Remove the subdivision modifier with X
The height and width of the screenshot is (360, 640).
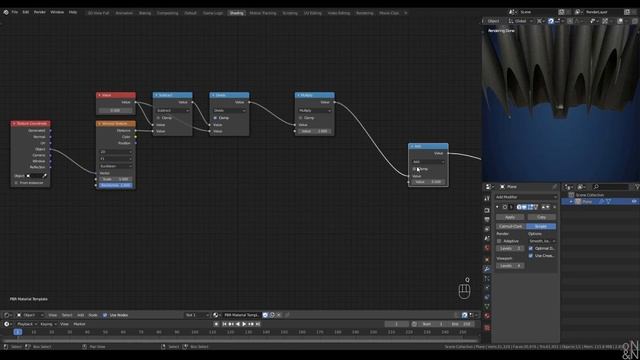(554, 207)
